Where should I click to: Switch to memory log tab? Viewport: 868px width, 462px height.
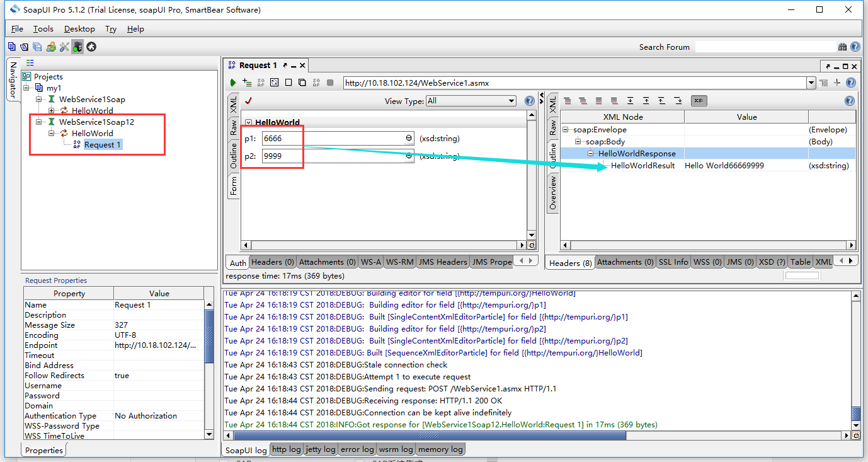click(x=441, y=449)
